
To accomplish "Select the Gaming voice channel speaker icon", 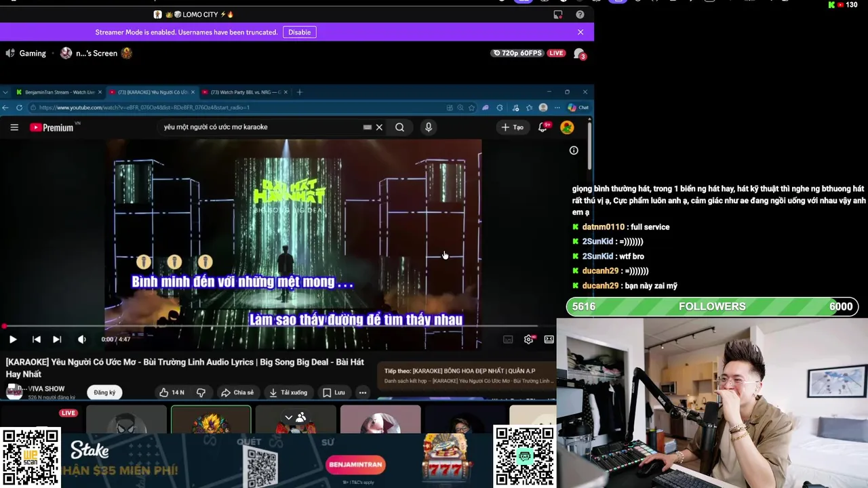I will pyautogui.click(x=10, y=53).
